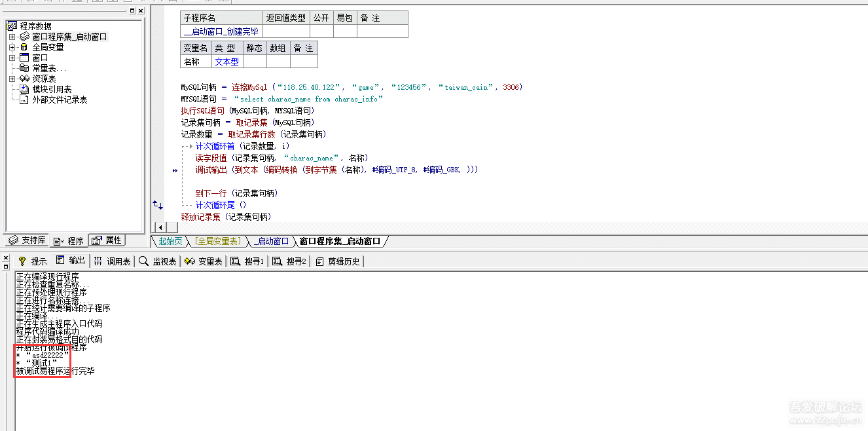Viewport: 868px width, 431px height.
Task: Click the 释放记录集 code line
Action: tap(226, 217)
